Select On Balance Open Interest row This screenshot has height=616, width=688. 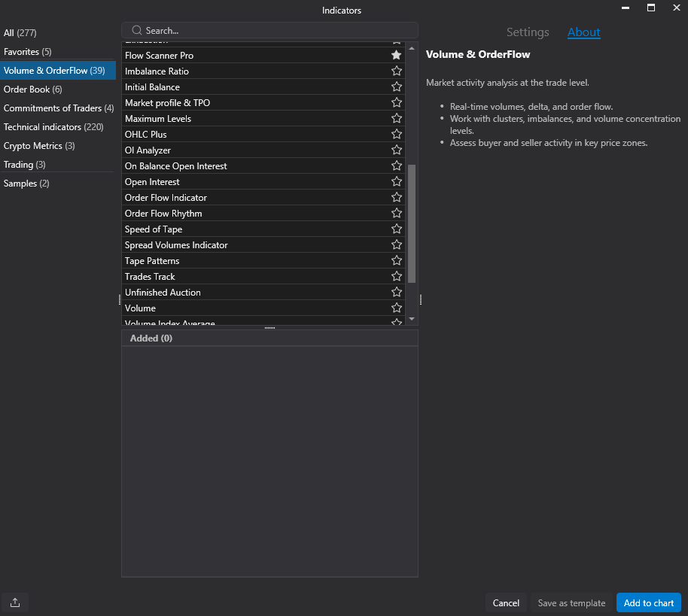click(x=263, y=165)
